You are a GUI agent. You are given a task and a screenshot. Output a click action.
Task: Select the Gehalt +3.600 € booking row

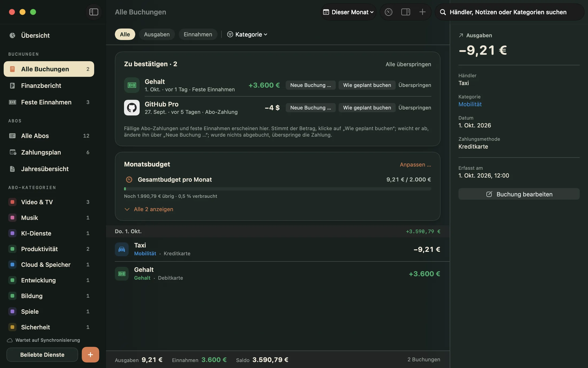(x=277, y=274)
